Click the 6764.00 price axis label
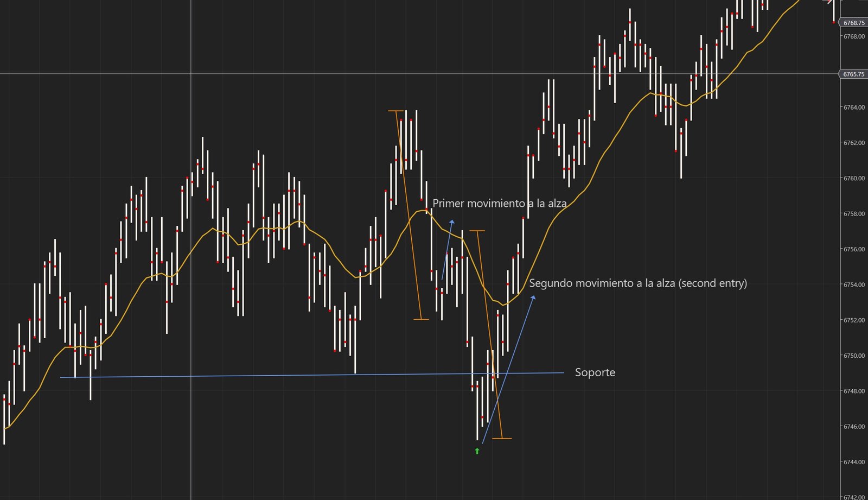Viewport: 868px width, 500px height. point(854,107)
